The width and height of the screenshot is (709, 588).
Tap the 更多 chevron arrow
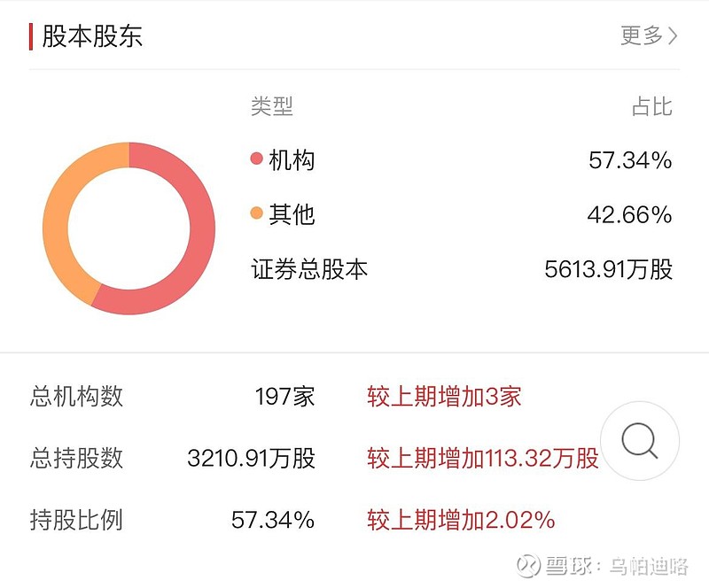tap(673, 35)
